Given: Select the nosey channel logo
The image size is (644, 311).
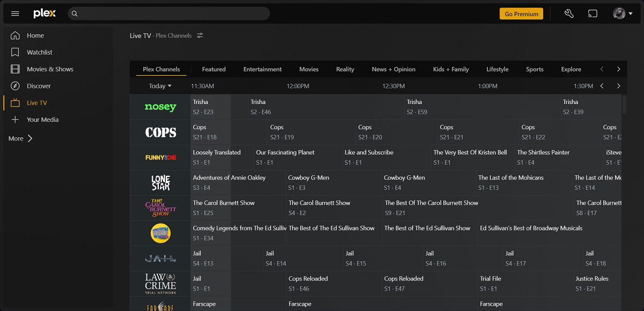Looking at the screenshot, I should [160, 107].
